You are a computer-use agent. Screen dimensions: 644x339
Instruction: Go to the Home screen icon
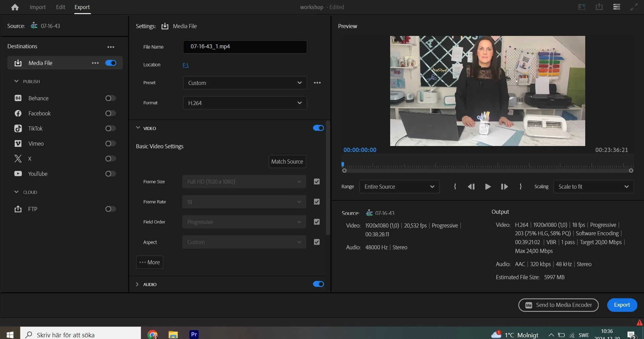(15, 7)
